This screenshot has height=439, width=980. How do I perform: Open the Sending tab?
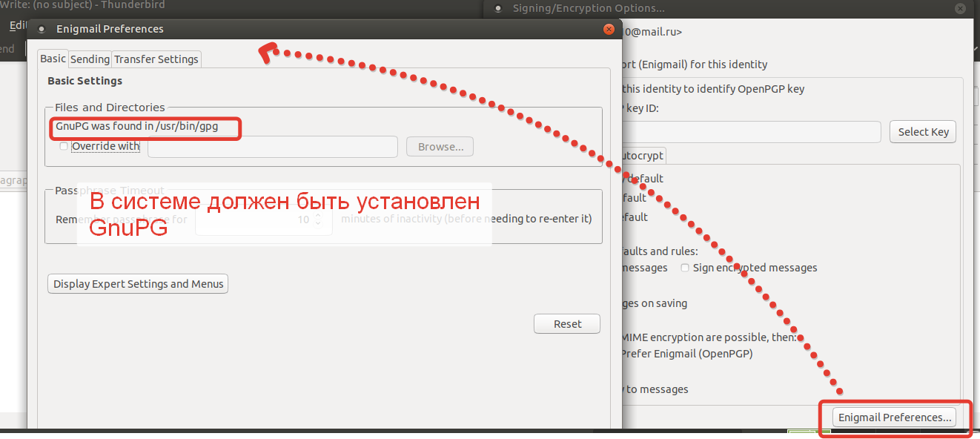pos(90,59)
